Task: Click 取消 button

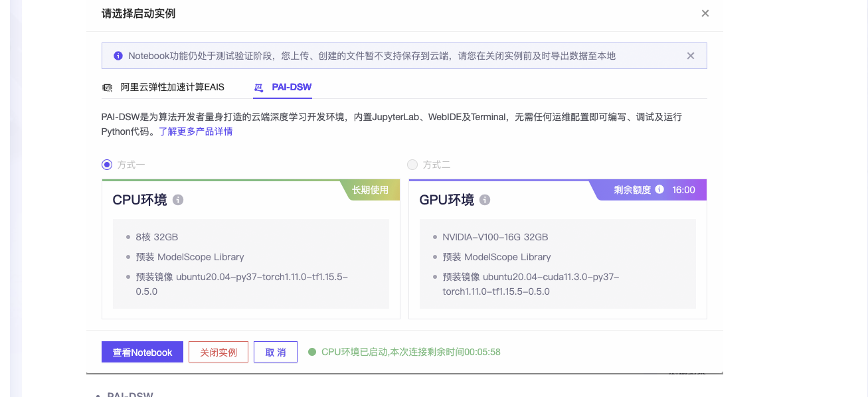Action: pyautogui.click(x=276, y=353)
